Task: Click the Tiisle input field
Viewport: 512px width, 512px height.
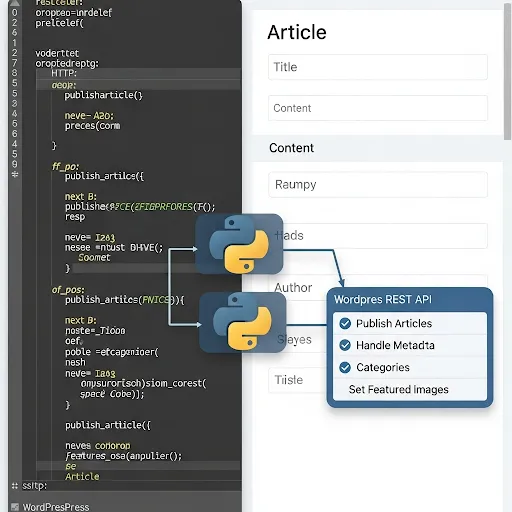Action: click(x=298, y=380)
